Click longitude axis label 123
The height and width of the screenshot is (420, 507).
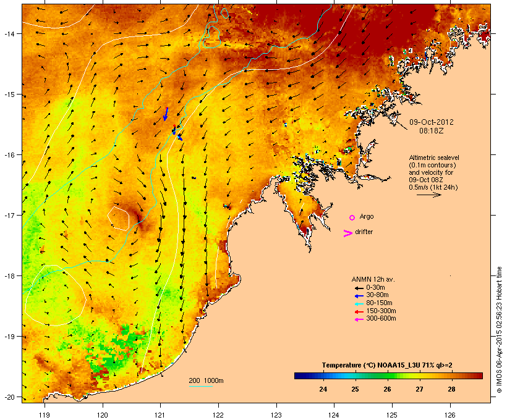point(276,415)
